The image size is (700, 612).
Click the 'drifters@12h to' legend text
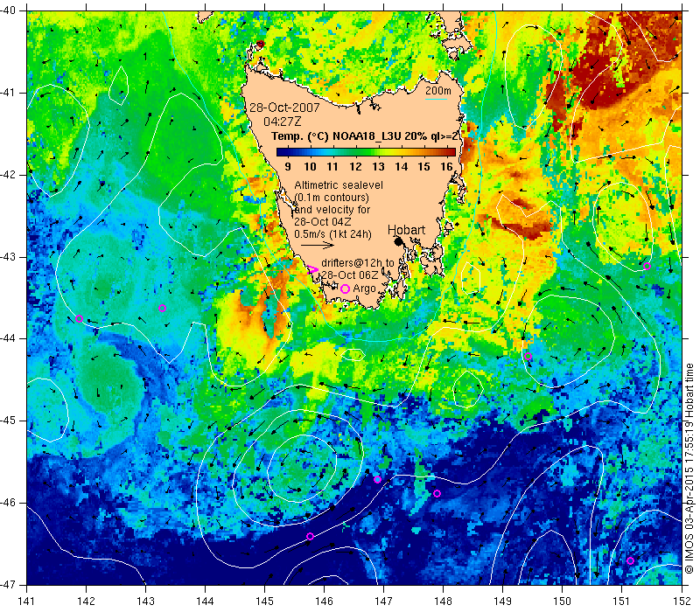point(358,263)
